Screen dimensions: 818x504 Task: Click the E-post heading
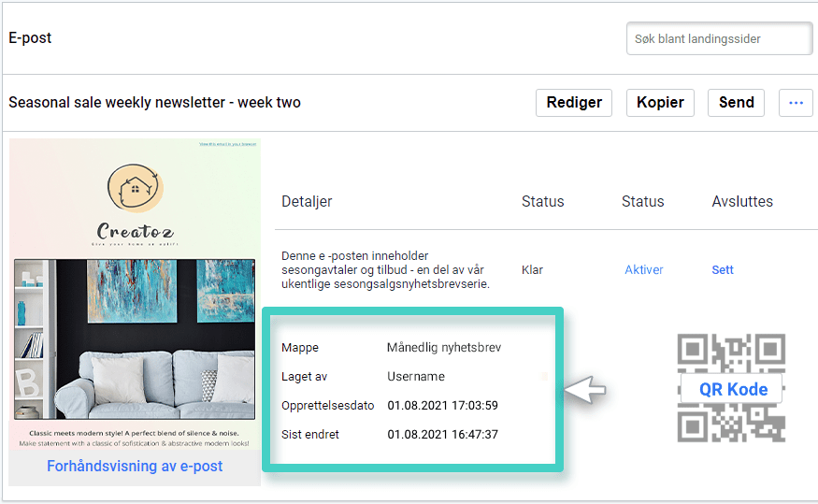click(x=30, y=37)
